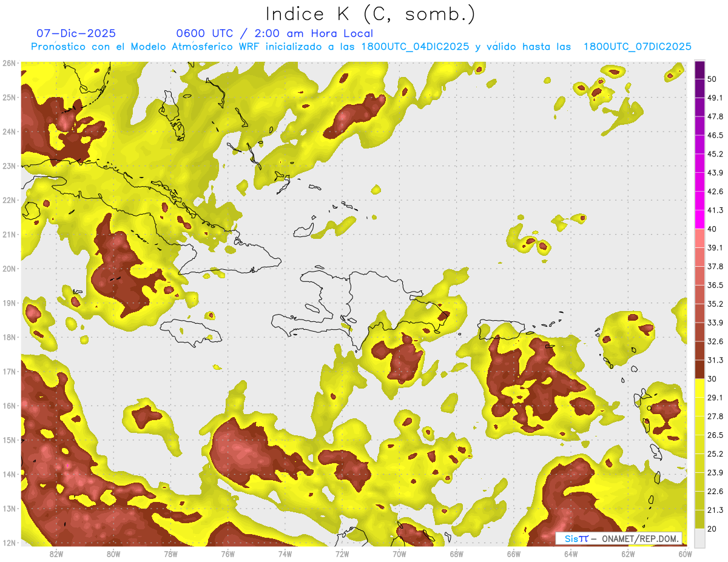Click the dark purple swatch beside colorbar value 50
728x562 pixels.
click(699, 70)
